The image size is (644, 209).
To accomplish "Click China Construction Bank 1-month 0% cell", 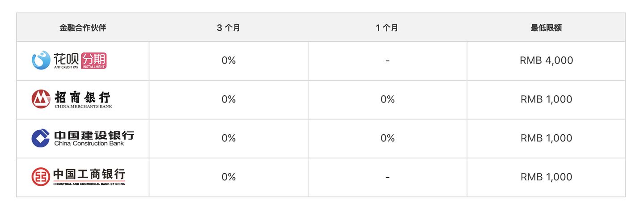I will [x=387, y=138].
